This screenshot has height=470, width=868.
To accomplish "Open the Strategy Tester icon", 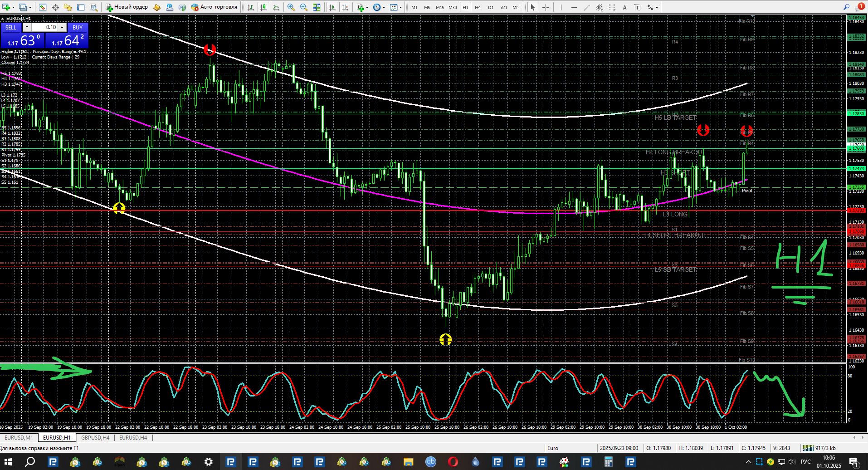I will [x=93, y=7].
